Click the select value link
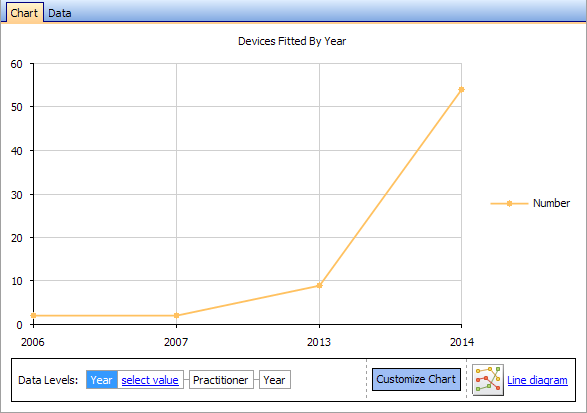This screenshot has height=413, width=587. (150, 380)
